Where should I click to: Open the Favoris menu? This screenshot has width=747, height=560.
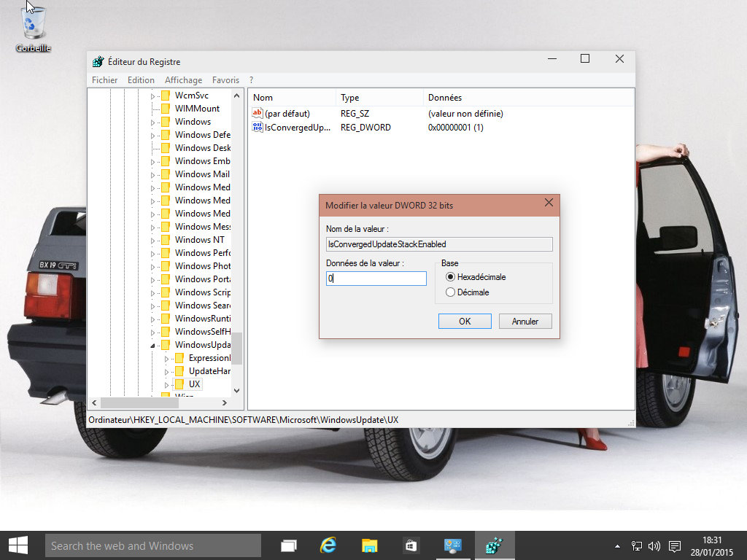[x=225, y=80]
